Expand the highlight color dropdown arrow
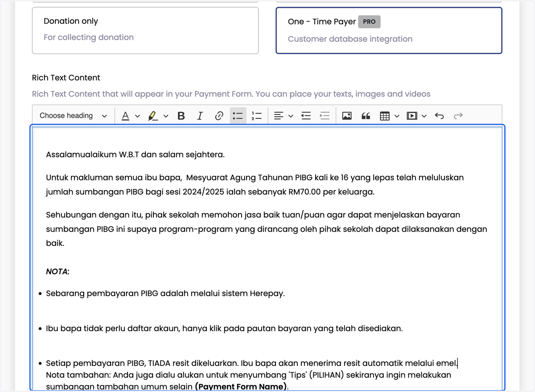Screen dimensions: 535x392 (166, 116)
